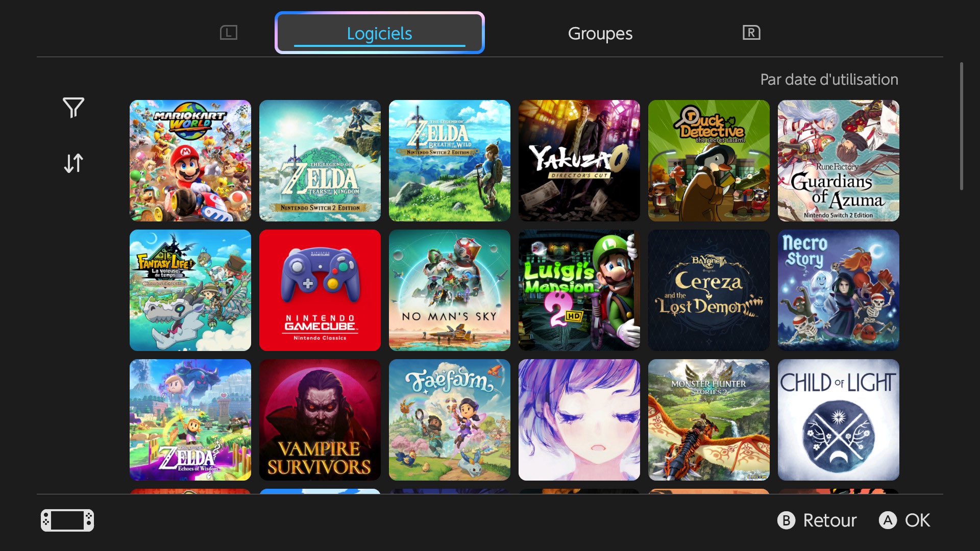Open Par date d'utilisation sort option
The width and height of the screenshot is (980, 551).
829,80
